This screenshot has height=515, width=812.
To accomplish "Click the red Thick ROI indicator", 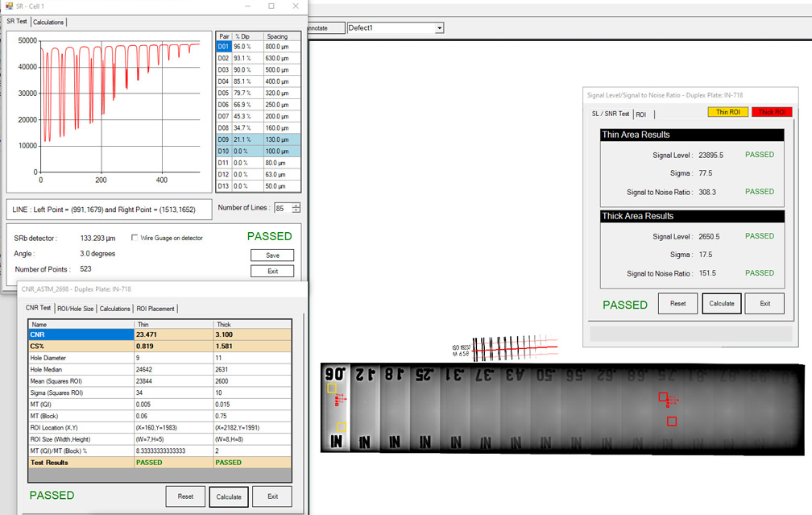I will [x=772, y=113].
